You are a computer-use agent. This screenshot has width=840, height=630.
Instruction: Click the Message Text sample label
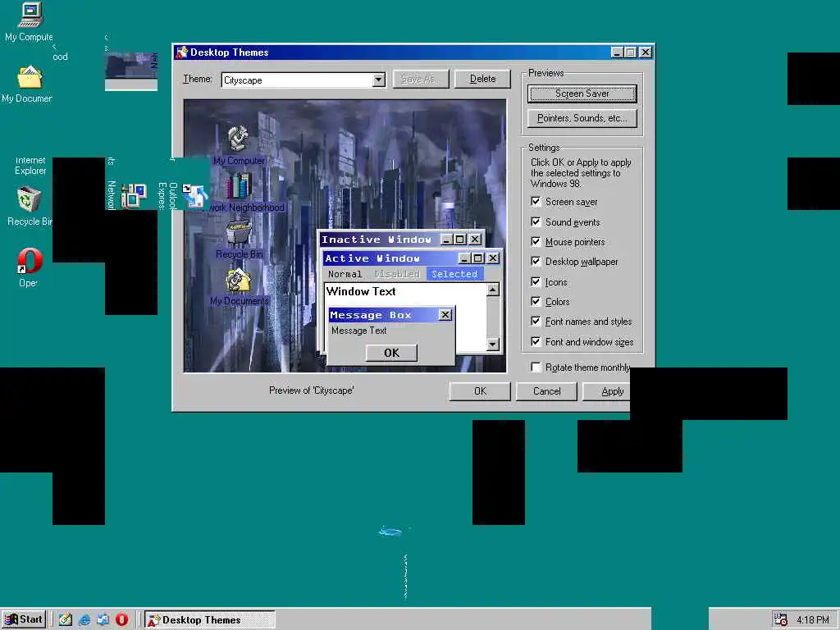pos(359,331)
